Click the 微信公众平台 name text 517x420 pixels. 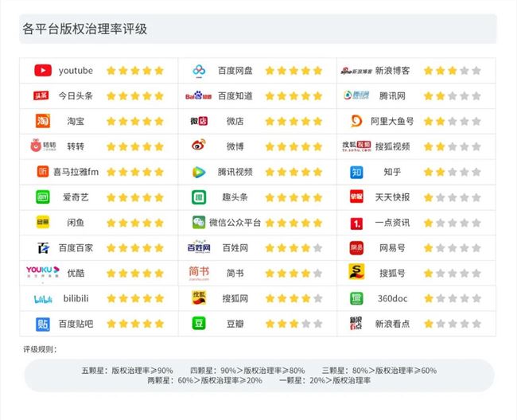(235, 223)
